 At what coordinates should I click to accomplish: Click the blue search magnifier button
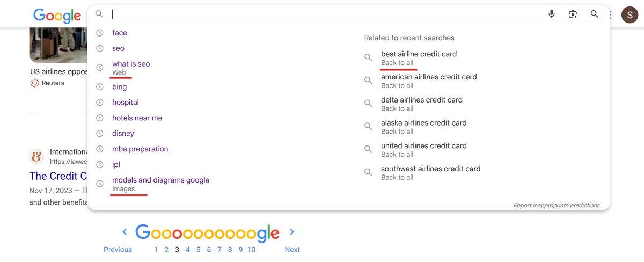pyautogui.click(x=594, y=14)
